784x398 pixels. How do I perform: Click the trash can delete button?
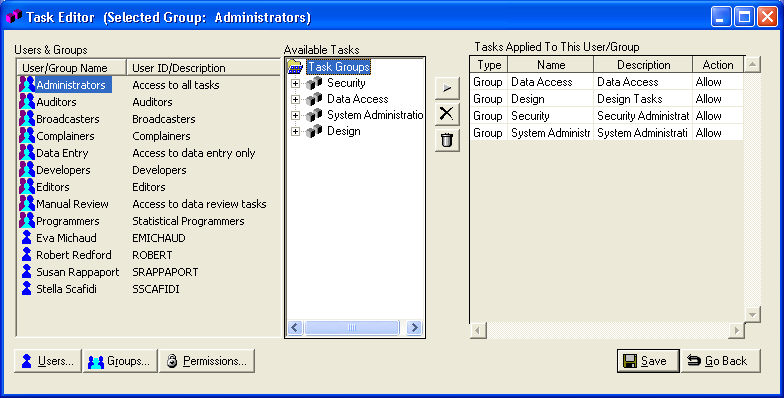click(447, 140)
